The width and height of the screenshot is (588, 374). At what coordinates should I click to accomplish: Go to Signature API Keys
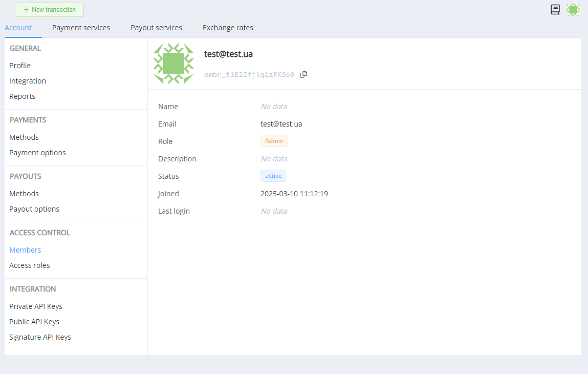tap(40, 337)
